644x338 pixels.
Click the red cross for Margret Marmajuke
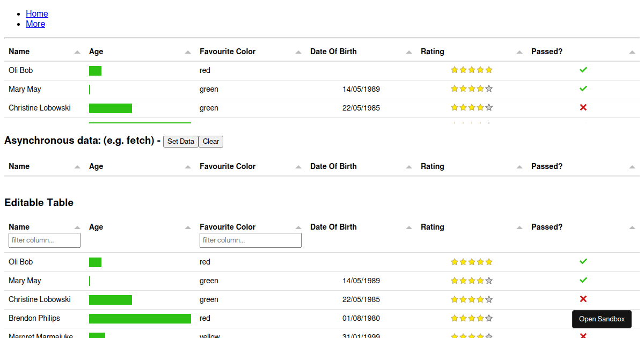(583, 336)
